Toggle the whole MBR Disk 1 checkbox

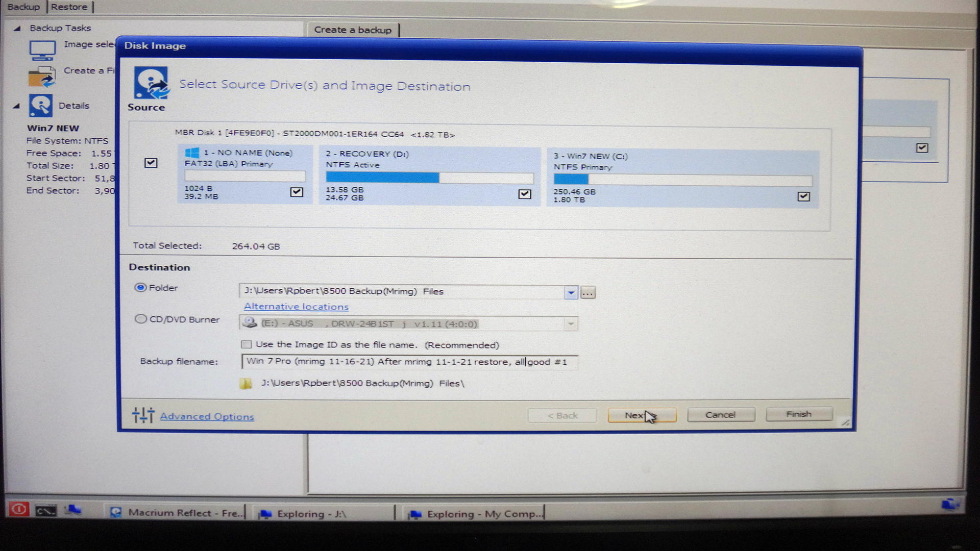pos(151,163)
